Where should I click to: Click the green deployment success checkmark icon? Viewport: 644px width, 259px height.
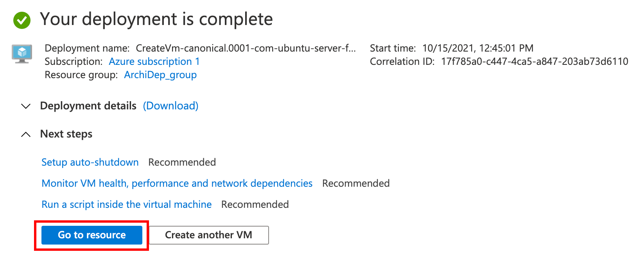click(22, 20)
